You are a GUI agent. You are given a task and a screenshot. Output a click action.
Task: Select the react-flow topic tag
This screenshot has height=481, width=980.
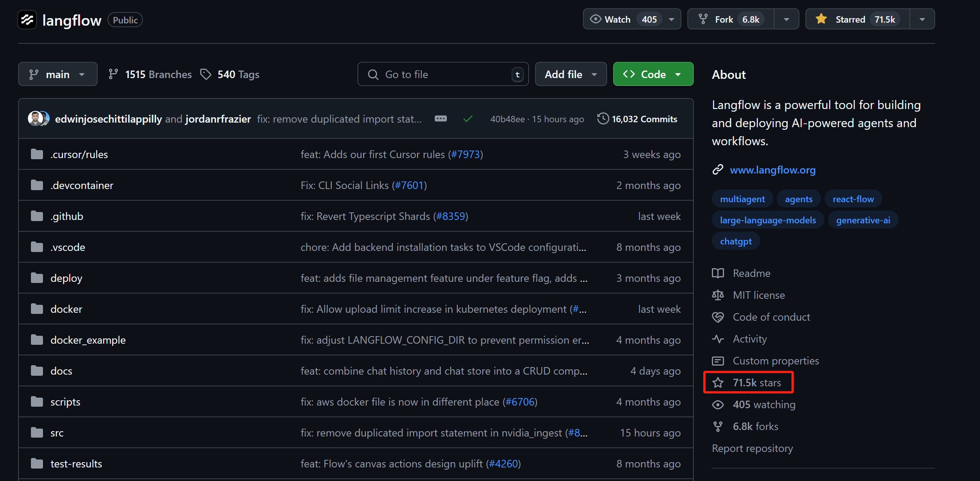[x=853, y=199]
